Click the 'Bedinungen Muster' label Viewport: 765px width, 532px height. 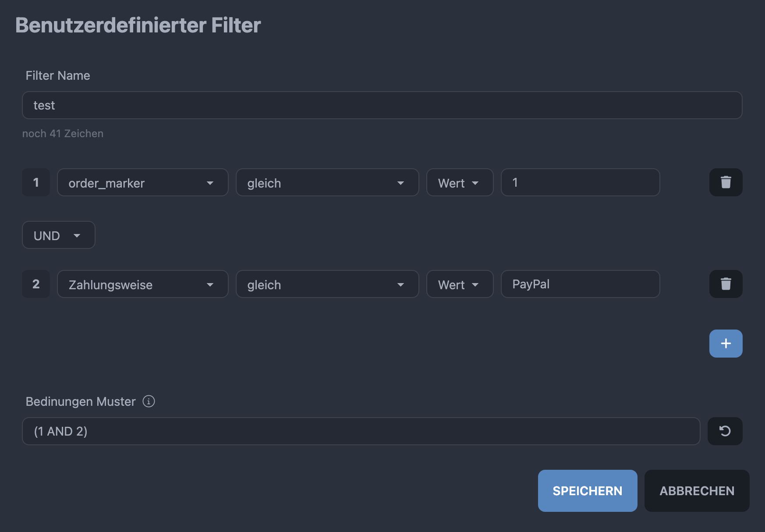[x=81, y=401]
